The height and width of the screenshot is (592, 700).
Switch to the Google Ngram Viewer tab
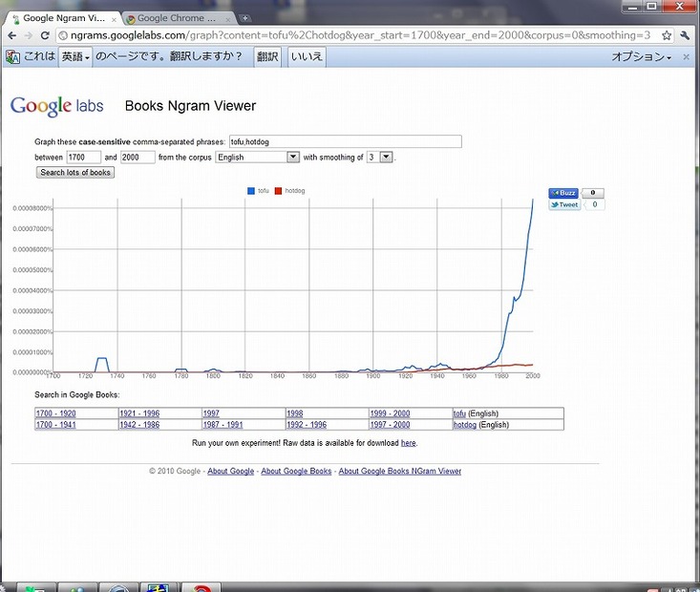tap(63, 18)
